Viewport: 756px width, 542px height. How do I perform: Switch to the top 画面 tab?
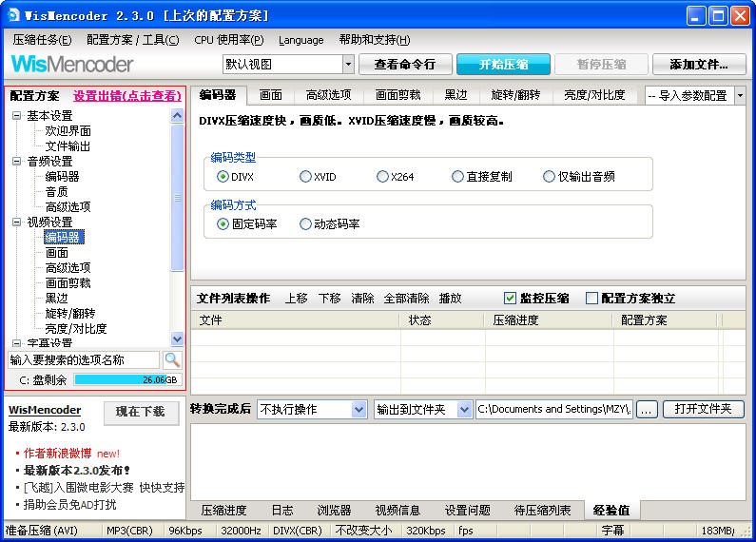tap(270, 95)
